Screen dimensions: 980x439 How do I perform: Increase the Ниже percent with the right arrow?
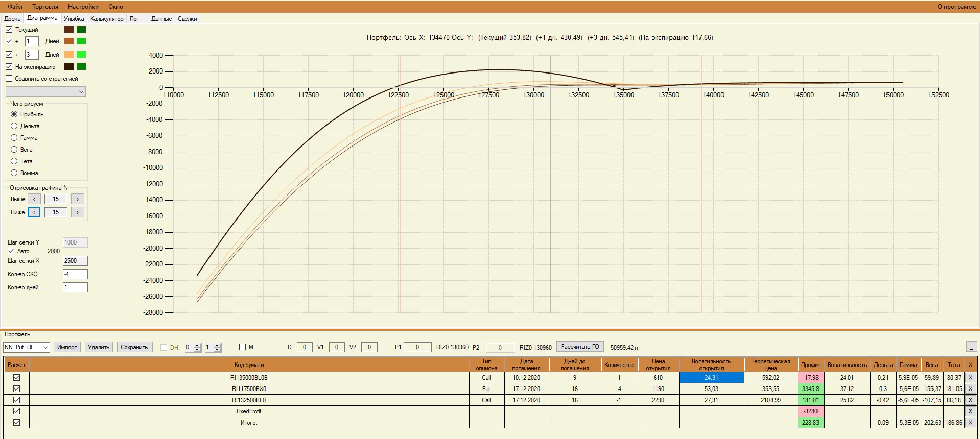tap(78, 212)
